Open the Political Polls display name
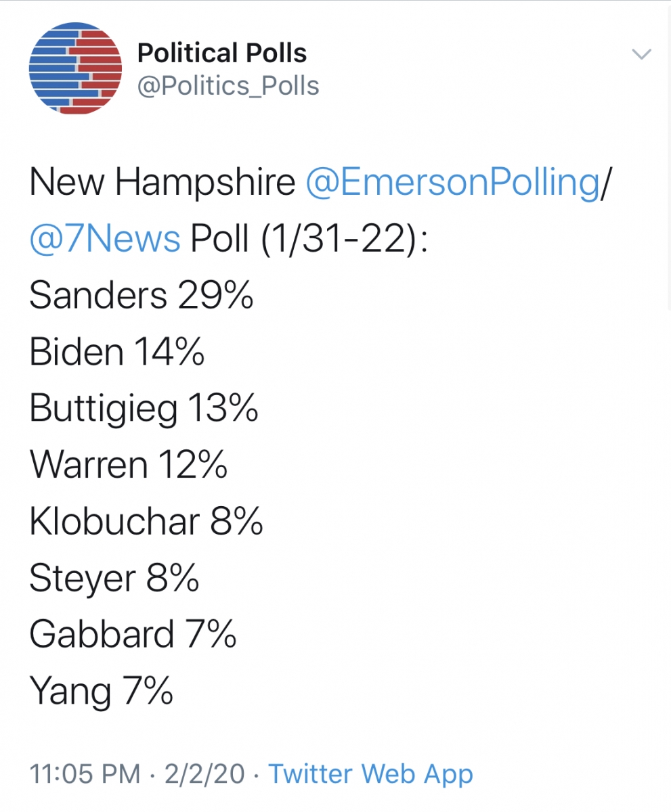Screen dimensions: 671x812 222,53
